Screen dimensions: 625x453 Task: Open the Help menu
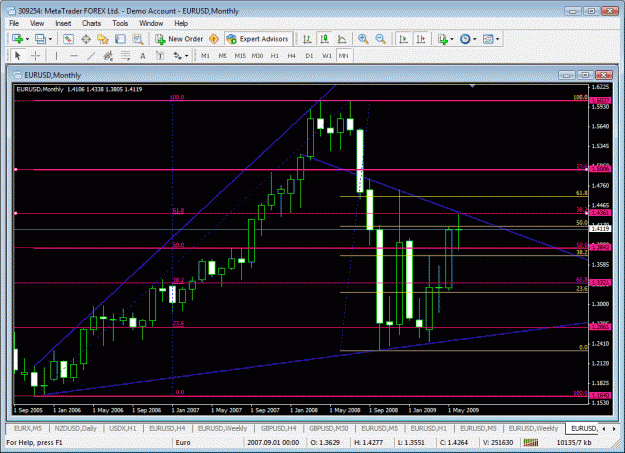[x=181, y=24]
